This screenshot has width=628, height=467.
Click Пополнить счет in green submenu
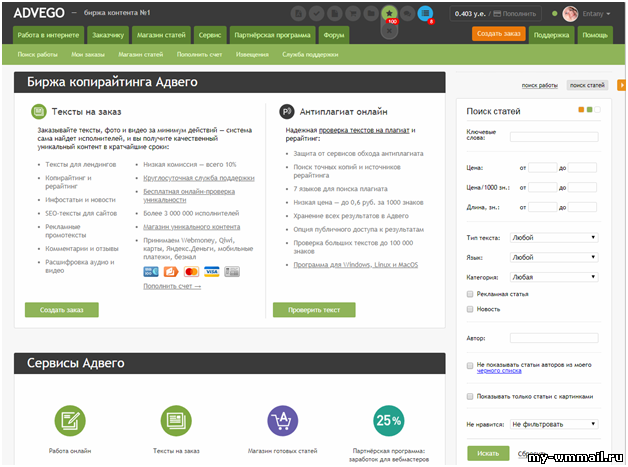tap(199, 54)
